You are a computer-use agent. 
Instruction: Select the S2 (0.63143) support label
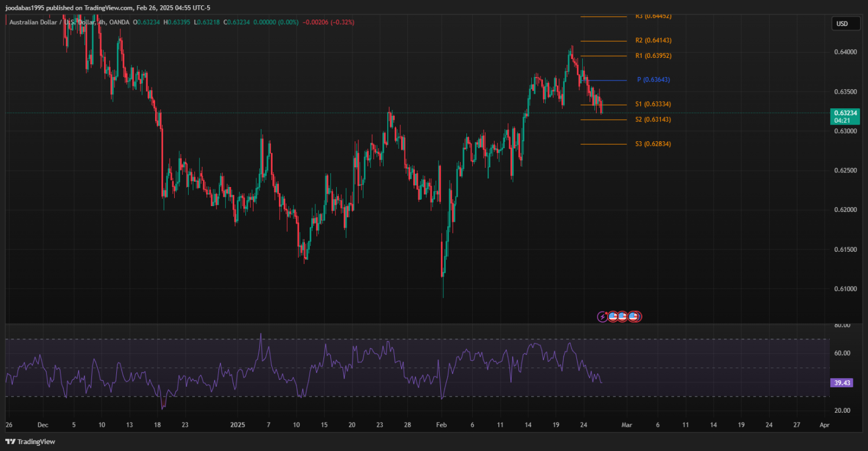(653, 119)
